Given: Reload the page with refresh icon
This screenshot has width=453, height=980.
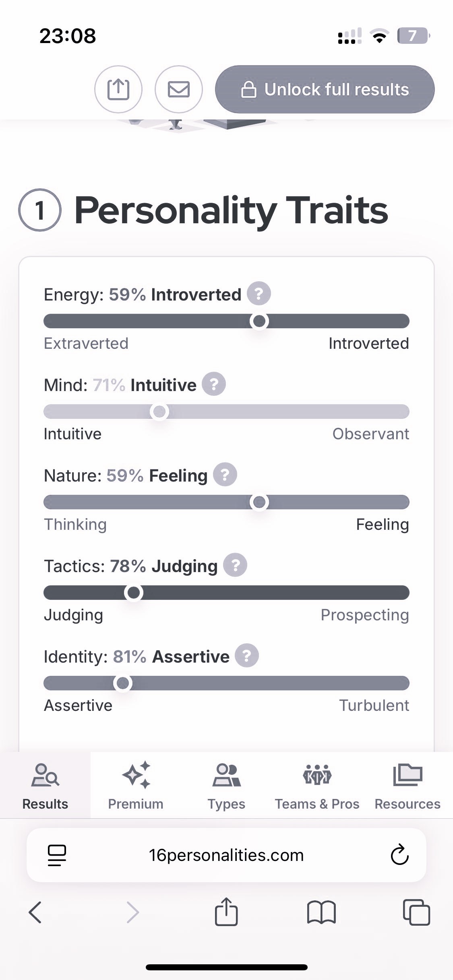Looking at the screenshot, I should coord(399,854).
